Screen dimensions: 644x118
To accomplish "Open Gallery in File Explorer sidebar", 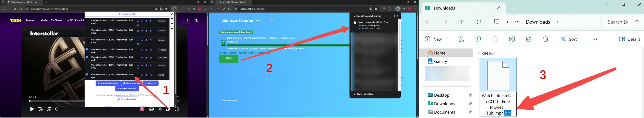I will [438, 61].
